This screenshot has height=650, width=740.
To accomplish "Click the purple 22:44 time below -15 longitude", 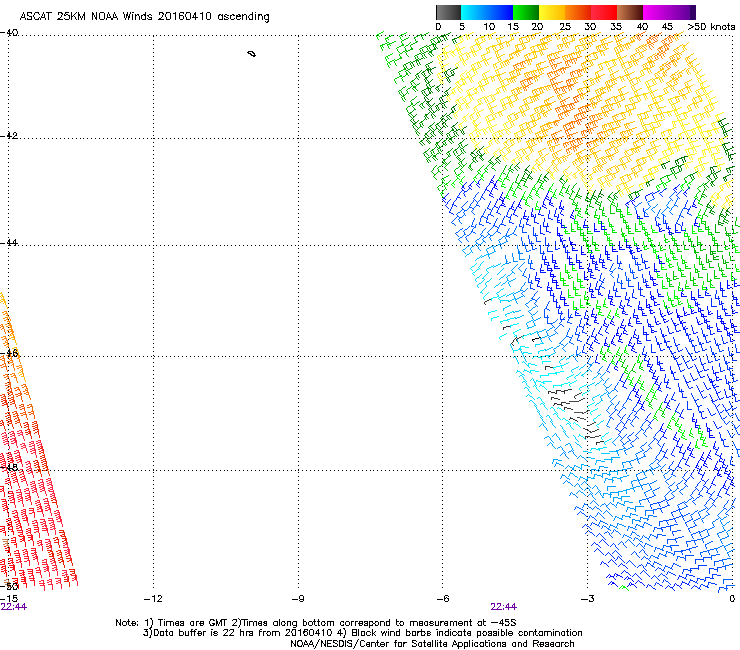I will (x=14, y=607).
